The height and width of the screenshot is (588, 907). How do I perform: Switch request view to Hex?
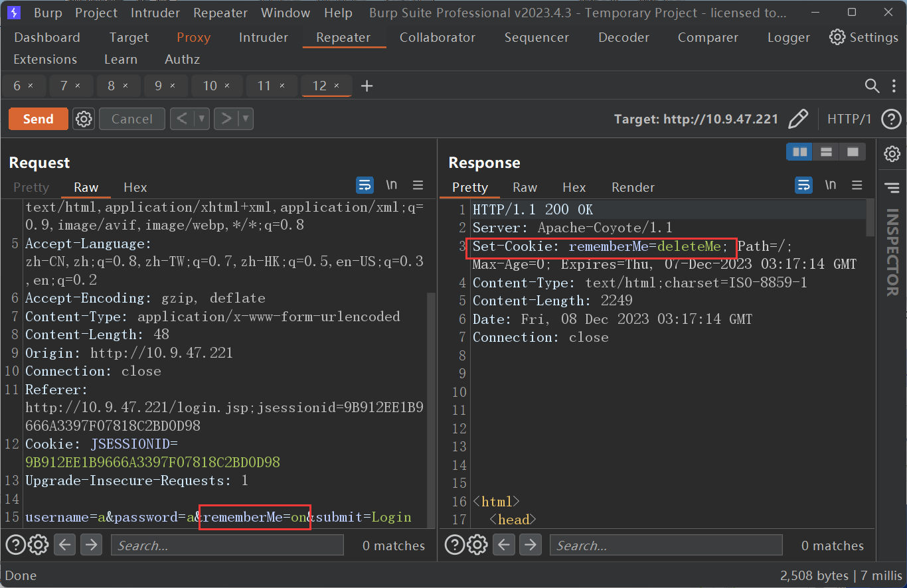(x=135, y=187)
